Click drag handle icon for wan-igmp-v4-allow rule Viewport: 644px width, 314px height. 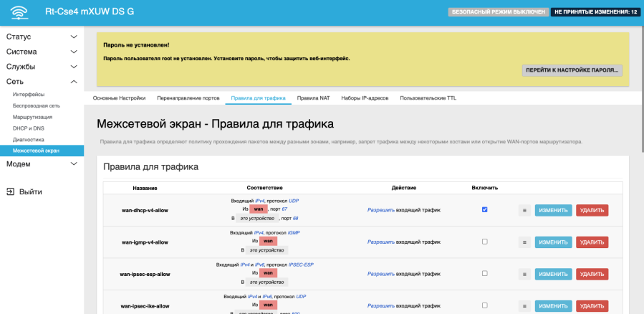point(524,242)
